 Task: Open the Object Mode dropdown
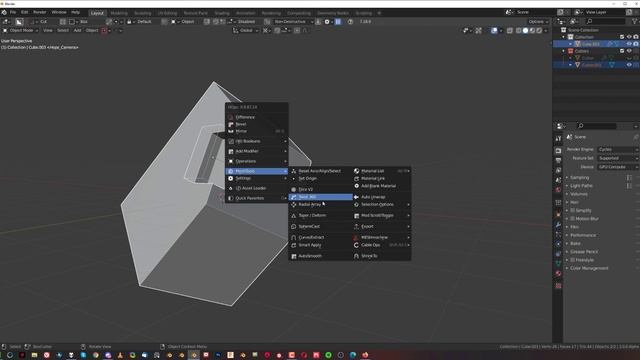(x=20, y=31)
